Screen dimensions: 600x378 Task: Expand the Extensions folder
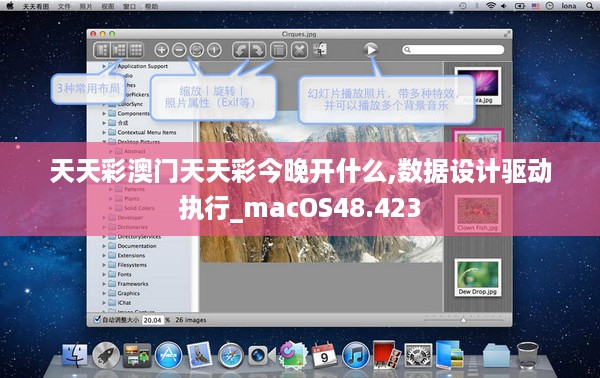pos(104,256)
